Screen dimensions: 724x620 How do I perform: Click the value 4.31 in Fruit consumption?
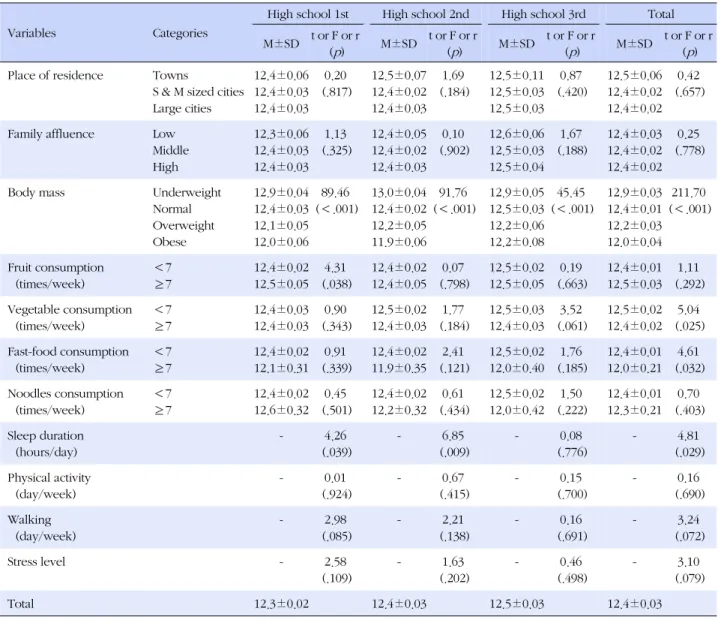pyautogui.click(x=335, y=268)
